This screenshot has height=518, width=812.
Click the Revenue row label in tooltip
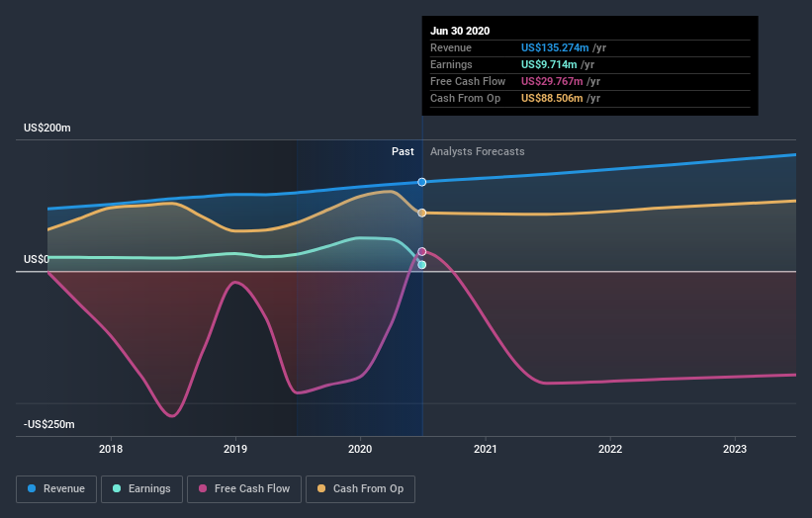coord(451,47)
